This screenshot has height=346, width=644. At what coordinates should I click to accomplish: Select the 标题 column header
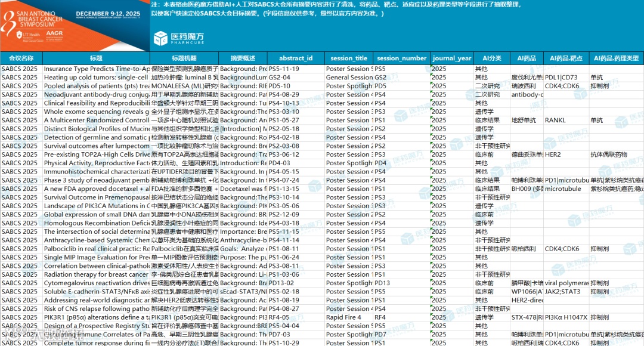pos(96,58)
